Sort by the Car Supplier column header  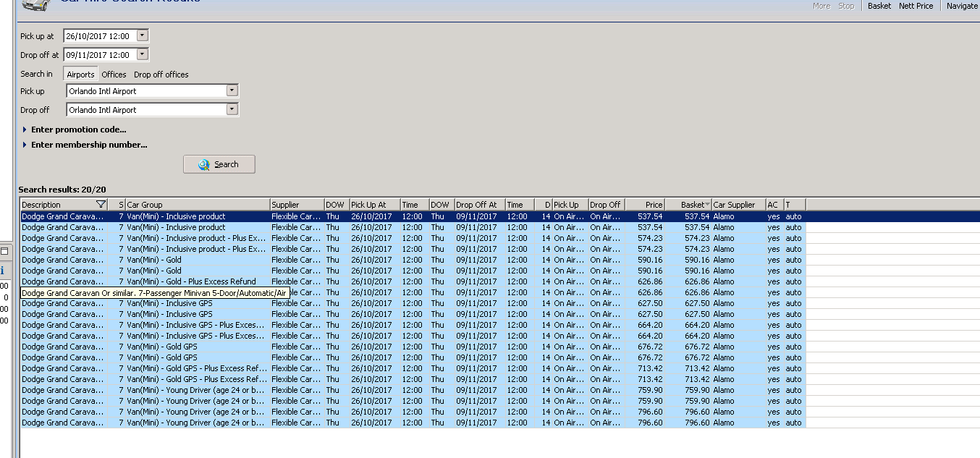point(738,205)
